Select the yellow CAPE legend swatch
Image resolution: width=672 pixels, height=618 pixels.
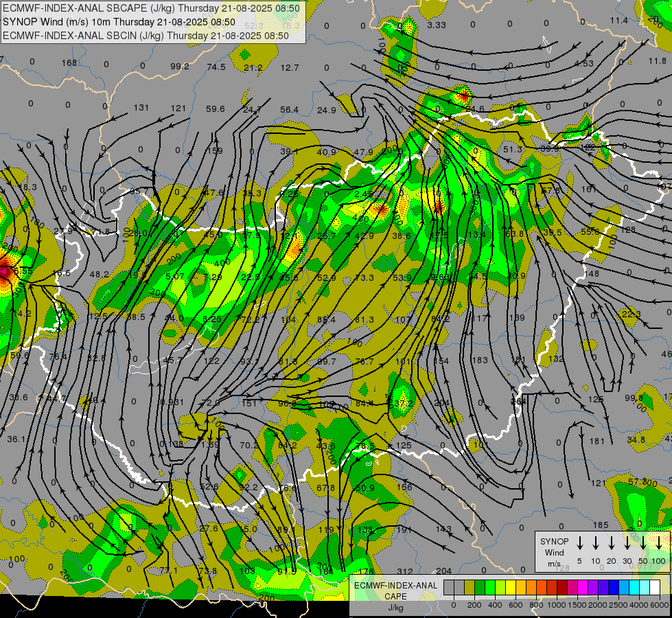coord(511,587)
